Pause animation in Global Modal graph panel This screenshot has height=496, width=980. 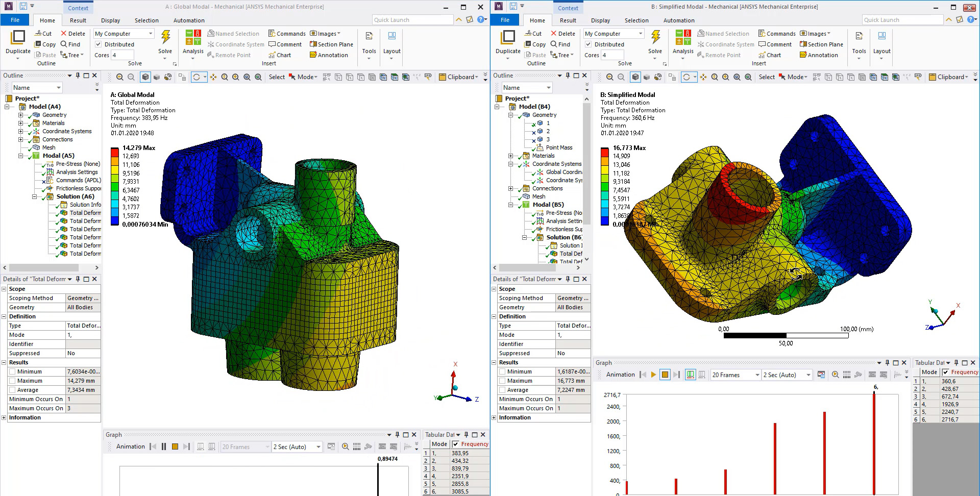(164, 447)
